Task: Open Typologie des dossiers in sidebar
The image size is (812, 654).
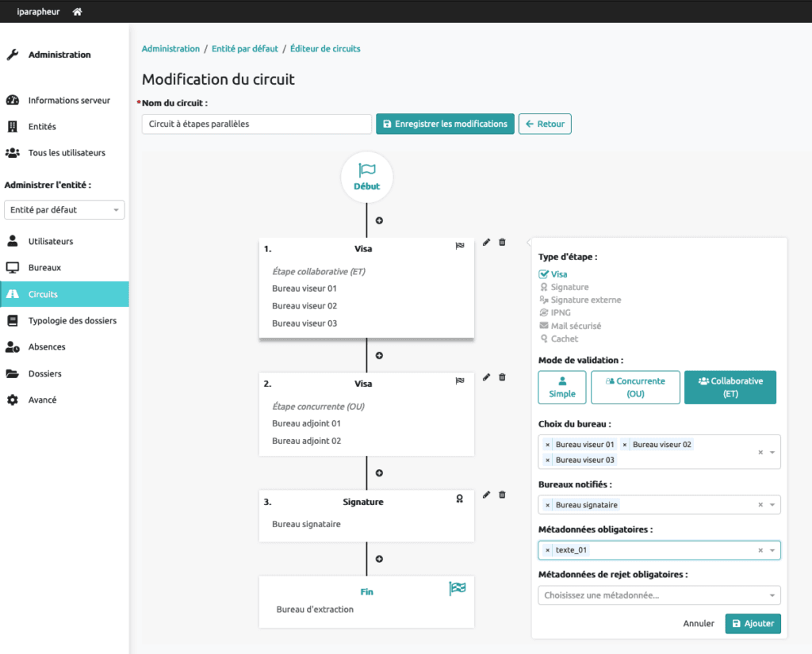Action: 72,320
